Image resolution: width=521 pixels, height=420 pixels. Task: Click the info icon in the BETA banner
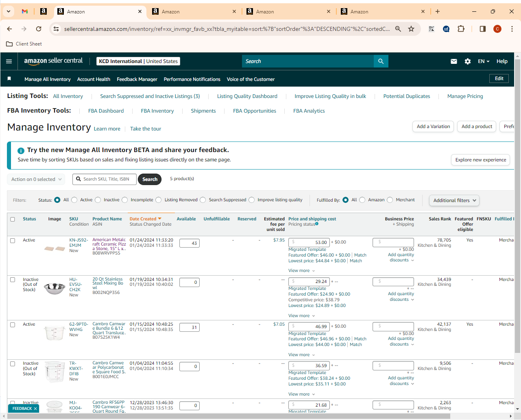[21, 150]
